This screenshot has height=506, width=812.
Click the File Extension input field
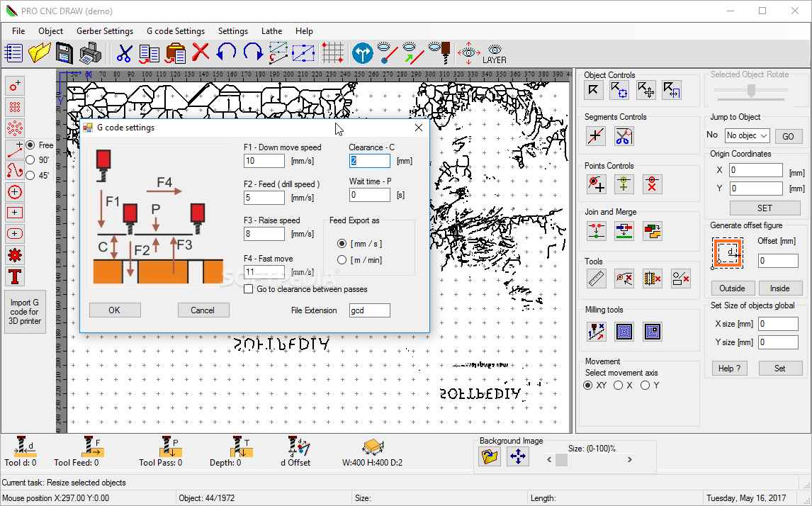point(370,310)
